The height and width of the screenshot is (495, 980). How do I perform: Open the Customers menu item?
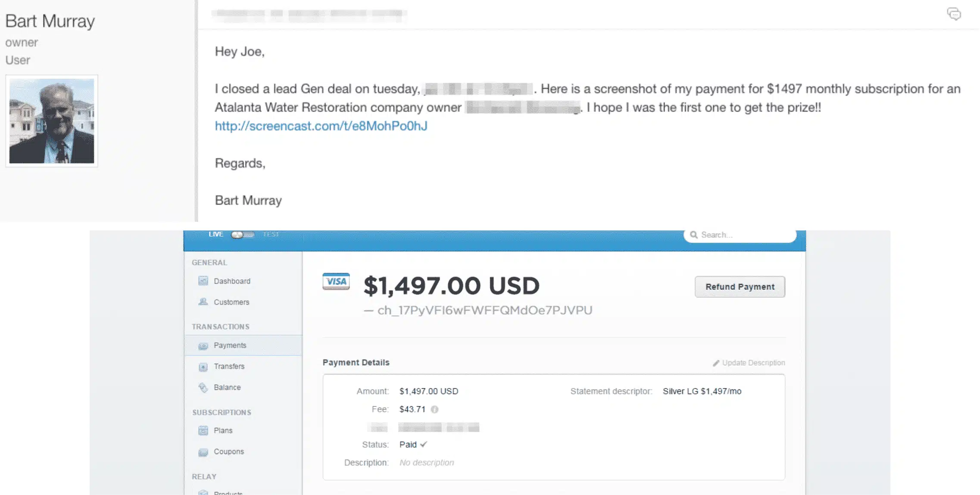coord(231,302)
